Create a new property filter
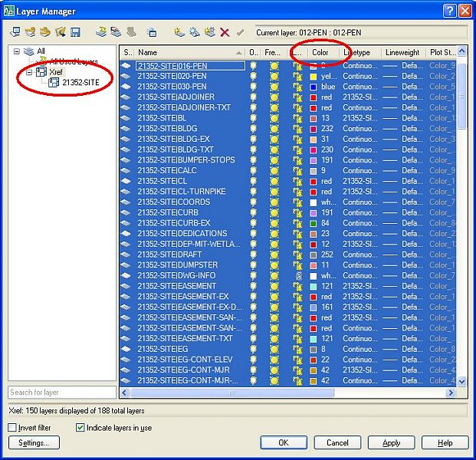Screen dimensions: 476x460 (x=101, y=32)
